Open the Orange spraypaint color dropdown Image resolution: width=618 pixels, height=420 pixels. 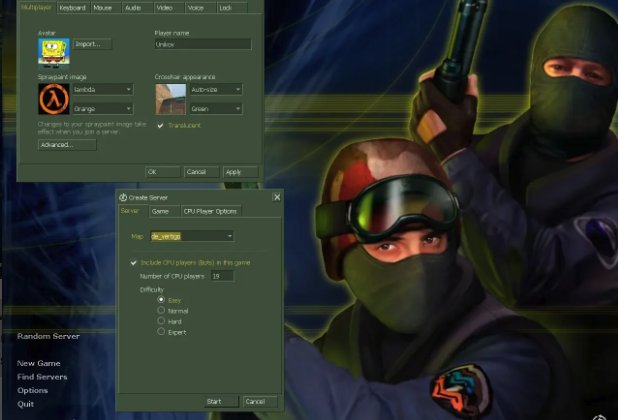(129, 108)
